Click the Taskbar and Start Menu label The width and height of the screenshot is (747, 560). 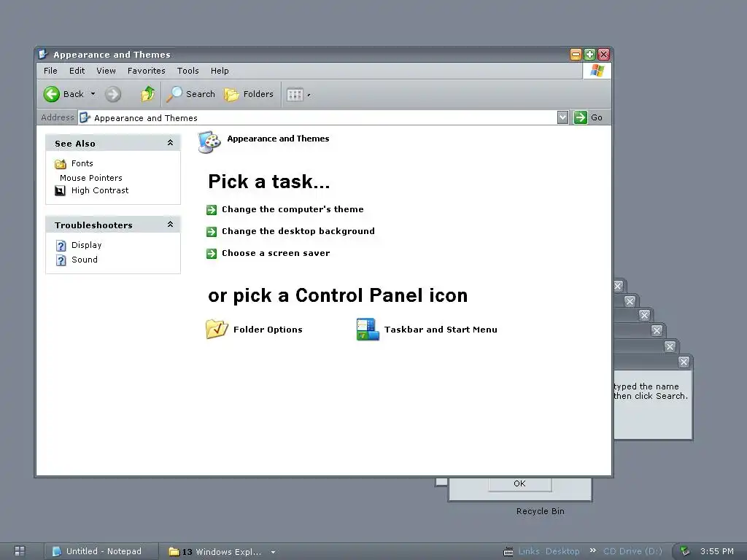tap(441, 330)
